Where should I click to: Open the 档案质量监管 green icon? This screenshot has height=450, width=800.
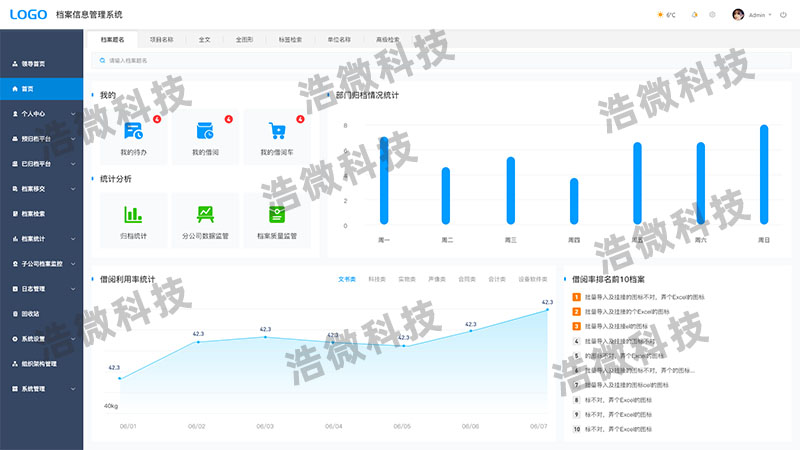point(277,214)
